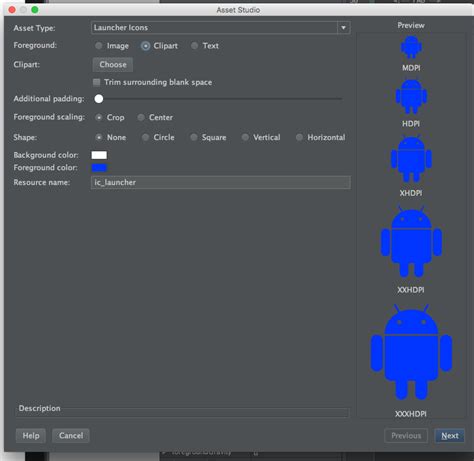Image resolution: width=474 pixels, height=461 pixels.
Task: Click the Asset Studio window title
Action: pyautogui.click(x=238, y=10)
